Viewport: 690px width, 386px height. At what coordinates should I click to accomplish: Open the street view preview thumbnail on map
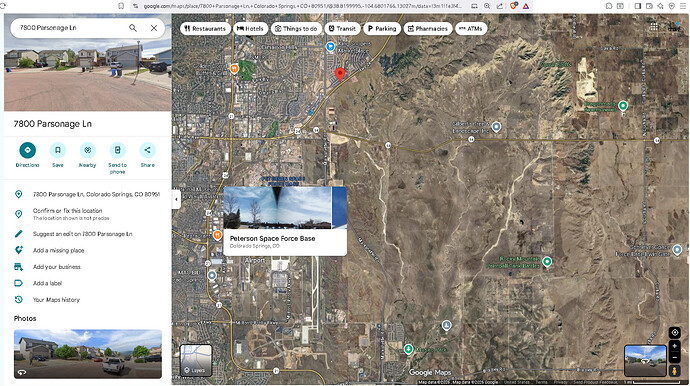click(x=645, y=361)
